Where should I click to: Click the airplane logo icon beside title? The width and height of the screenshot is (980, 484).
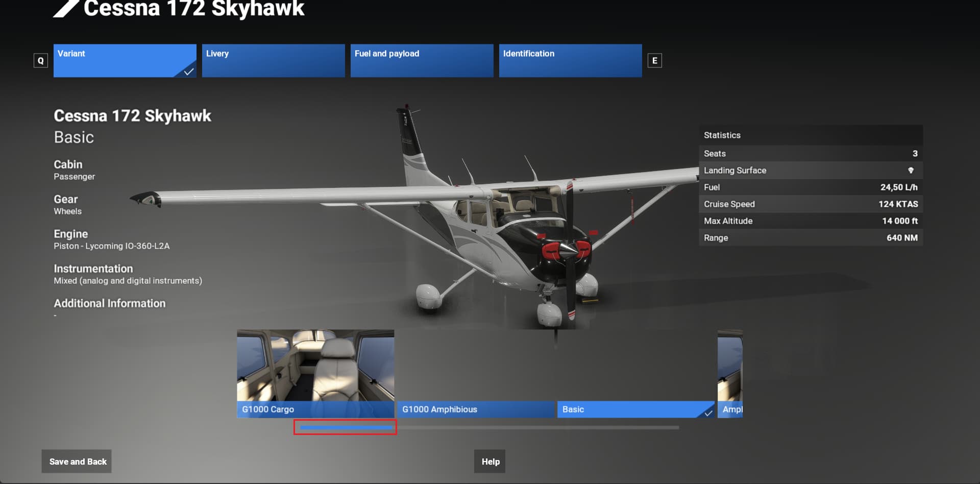click(65, 8)
